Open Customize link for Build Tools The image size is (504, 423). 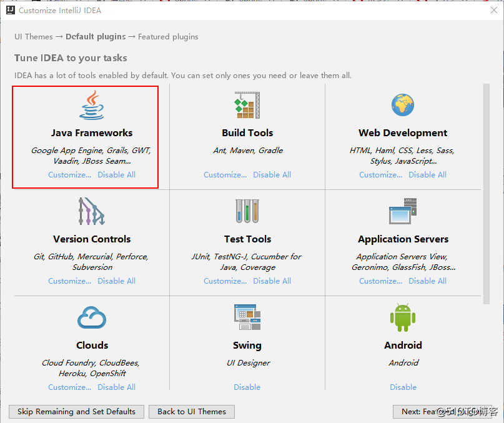click(x=225, y=175)
